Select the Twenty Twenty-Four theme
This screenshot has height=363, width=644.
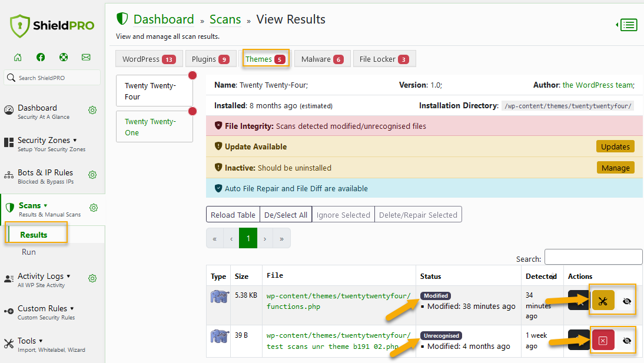[154, 91]
